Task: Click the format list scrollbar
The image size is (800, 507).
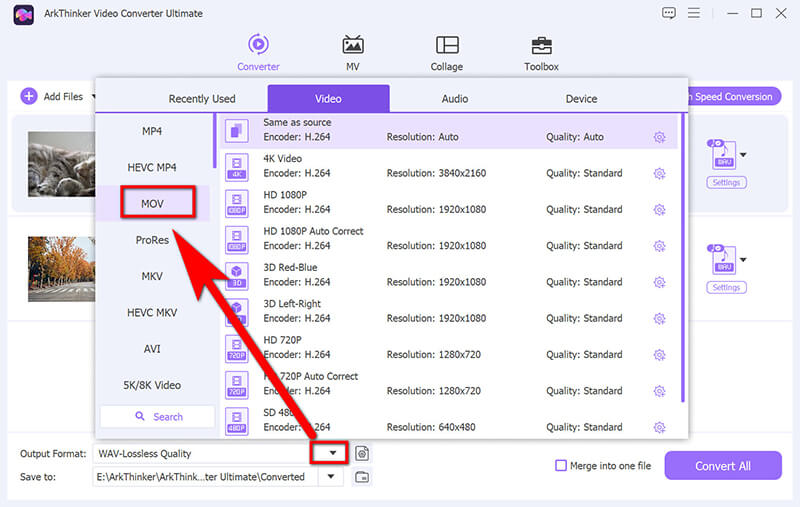Action: point(214,141)
